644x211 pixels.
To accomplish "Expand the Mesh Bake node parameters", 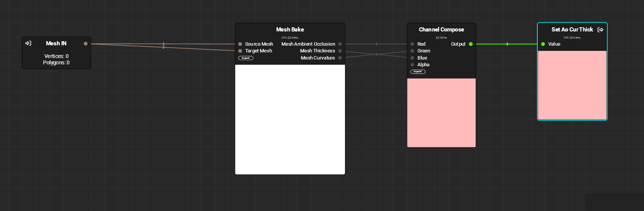I will point(246,58).
